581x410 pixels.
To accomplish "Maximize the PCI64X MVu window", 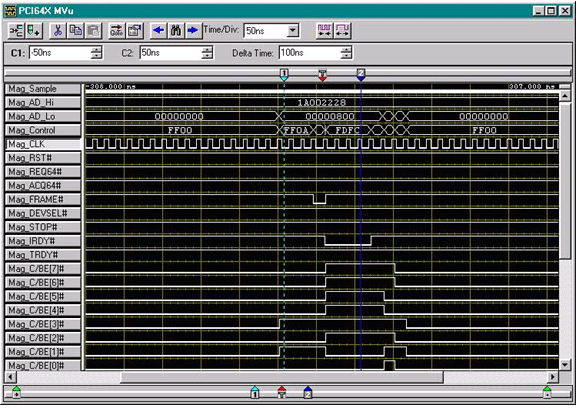I will coord(551,11).
